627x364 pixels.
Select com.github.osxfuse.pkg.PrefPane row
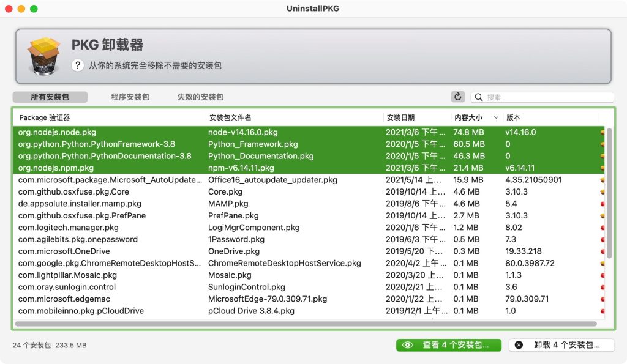309,216
